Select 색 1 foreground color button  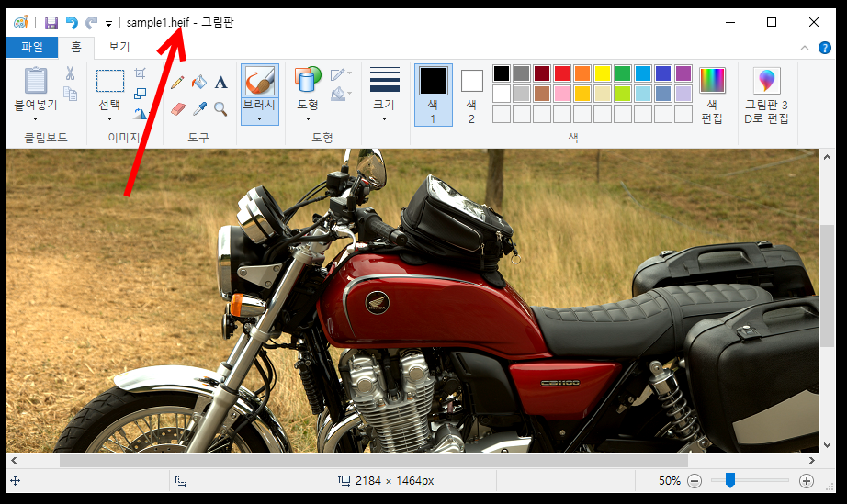[x=434, y=95]
